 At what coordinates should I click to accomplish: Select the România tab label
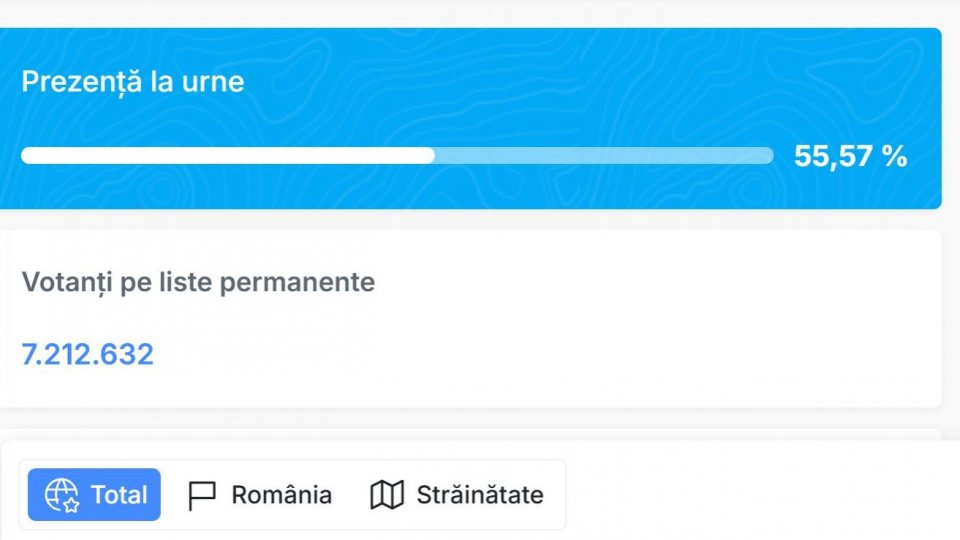click(281, 495)
